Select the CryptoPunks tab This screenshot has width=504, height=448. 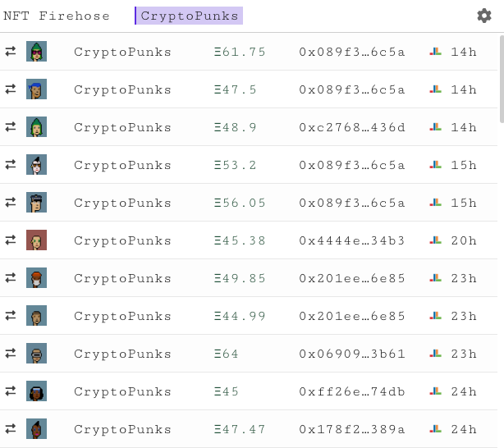tap(189, 16)
